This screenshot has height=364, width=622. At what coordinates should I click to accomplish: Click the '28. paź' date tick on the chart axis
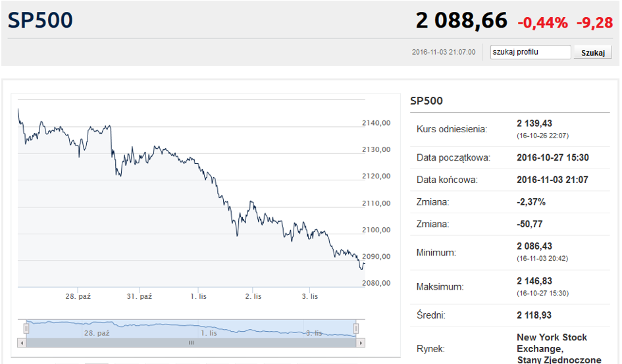78,296
